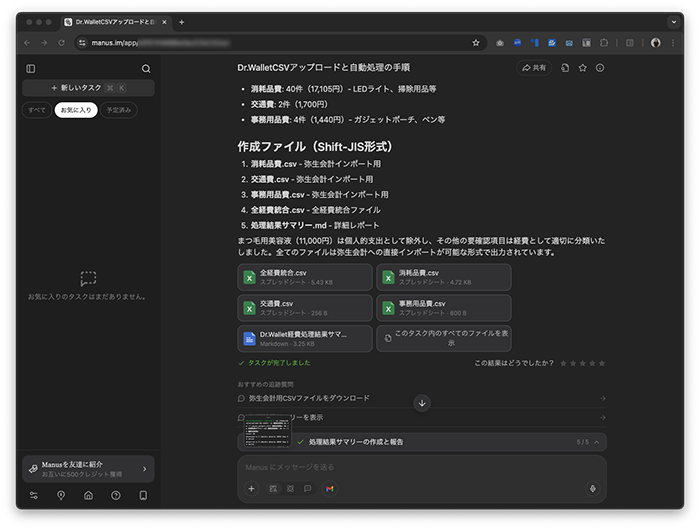This screenshot has height=529, width=700.
Task: Click the arrow on the サマリーを表示 suggestion row
Action: tap(603, 417)
